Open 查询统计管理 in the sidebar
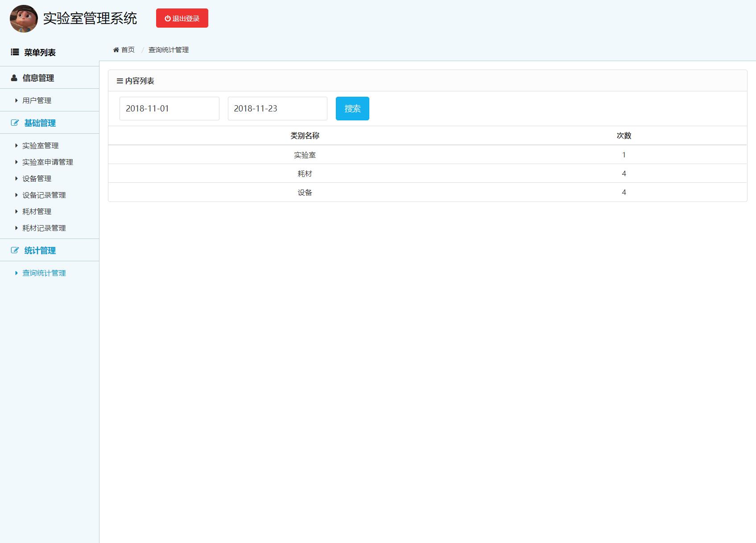 click(44, 273)
